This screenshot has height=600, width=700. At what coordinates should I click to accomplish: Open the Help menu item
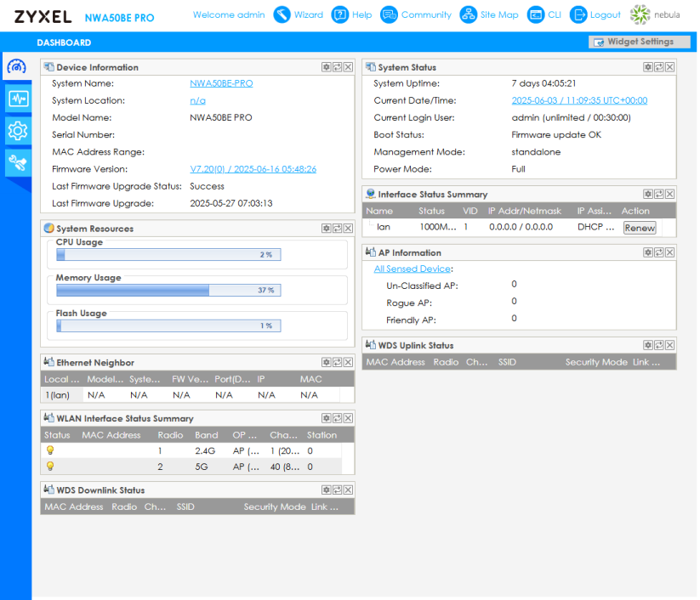[x=352, y=14]
